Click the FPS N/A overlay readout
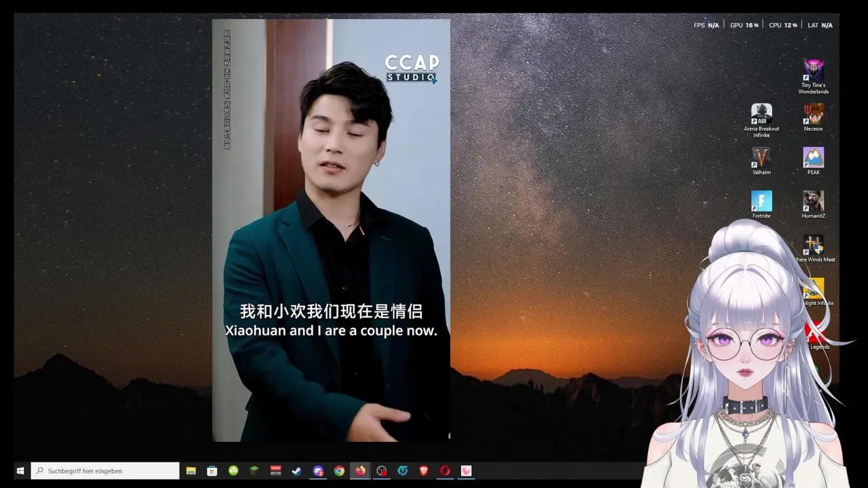 coord(706,25)
